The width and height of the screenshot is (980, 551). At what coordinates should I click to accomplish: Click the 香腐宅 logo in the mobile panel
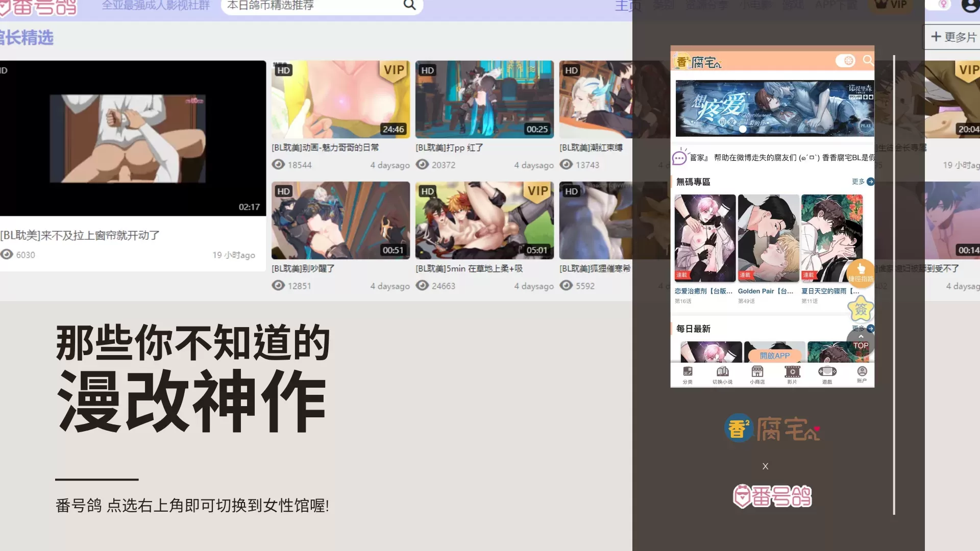coord(698,62)
